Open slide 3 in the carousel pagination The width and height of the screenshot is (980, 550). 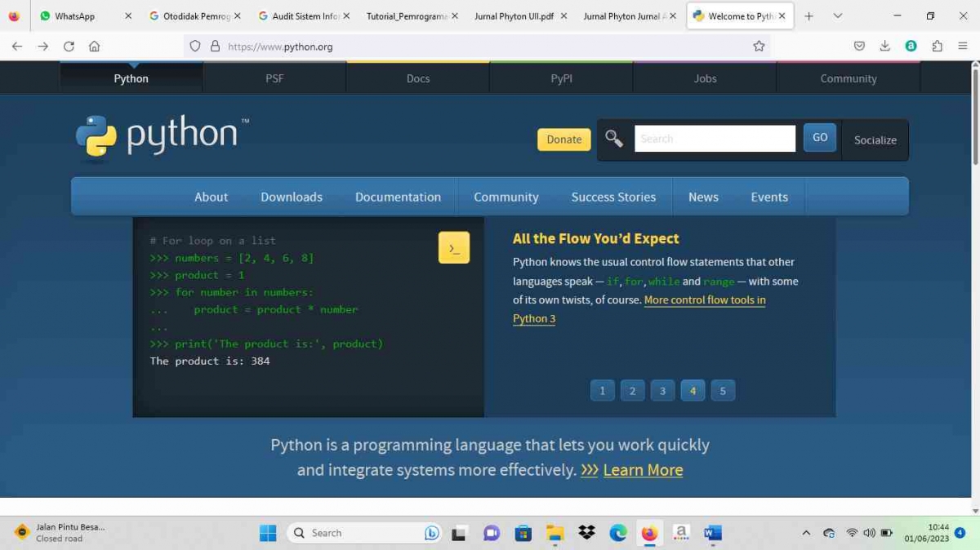pyautogui.click(x=662, y=390)
